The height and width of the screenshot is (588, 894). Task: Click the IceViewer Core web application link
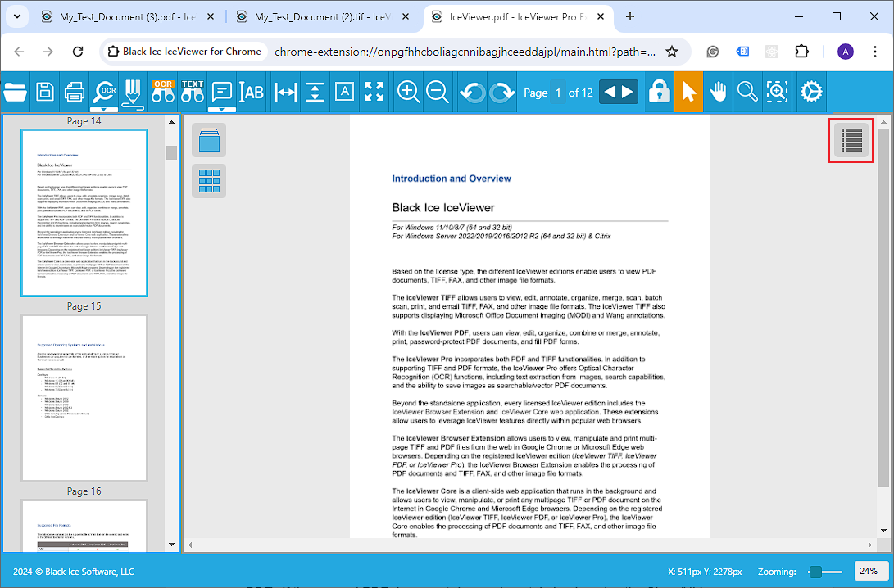[x=550, y=412]
